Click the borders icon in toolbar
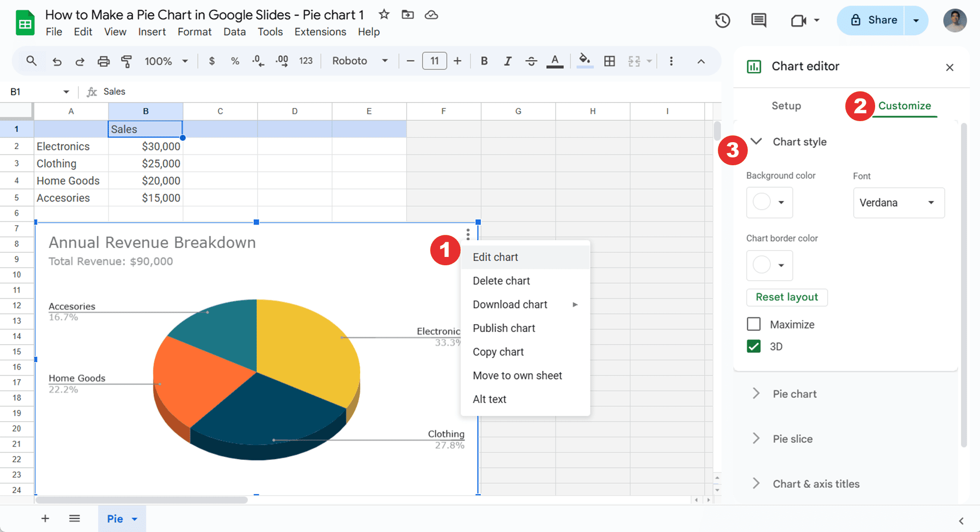980x532 pixels. 610,62
